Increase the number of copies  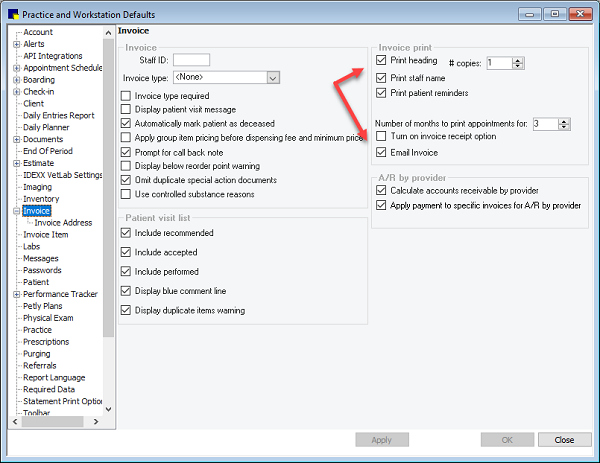pos(517,58)
